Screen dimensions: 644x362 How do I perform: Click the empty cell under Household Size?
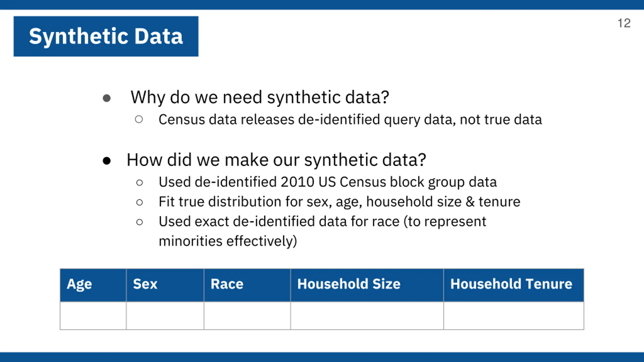coord(367,315)
